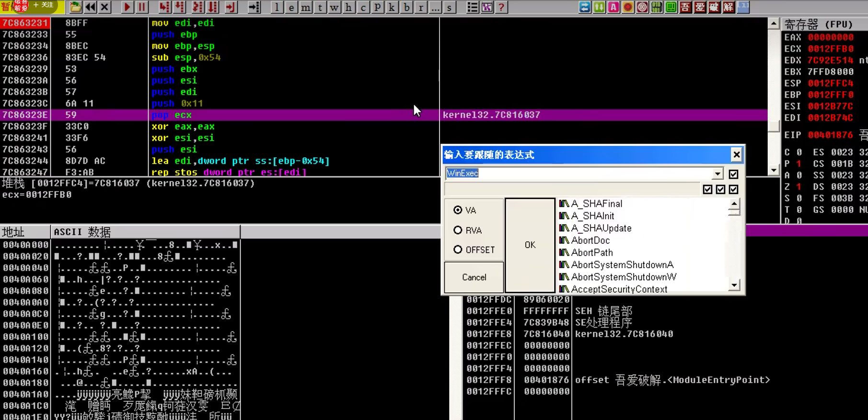This screenshot has width=868, height=420.
Task: Close the expression dialog with X
Action: pos(736,155)
